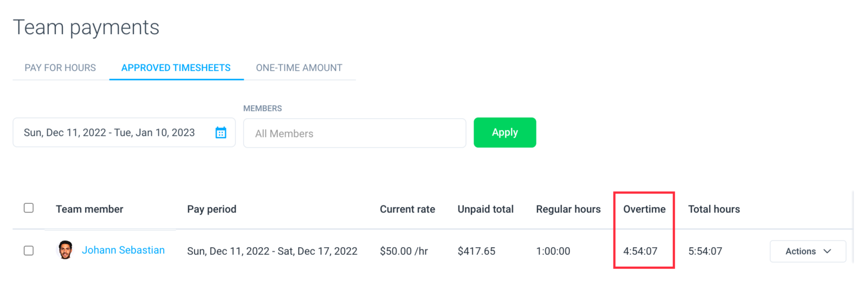Viewport: 868px width, 290px height.
Task: Open the date range selector
Action: click(x=124, y=133)
